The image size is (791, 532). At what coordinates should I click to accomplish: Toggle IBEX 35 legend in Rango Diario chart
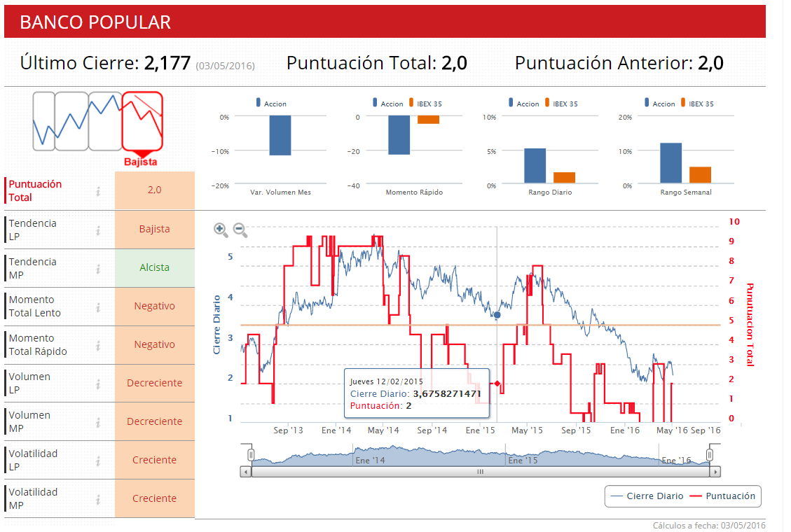(x=561, y=104)
